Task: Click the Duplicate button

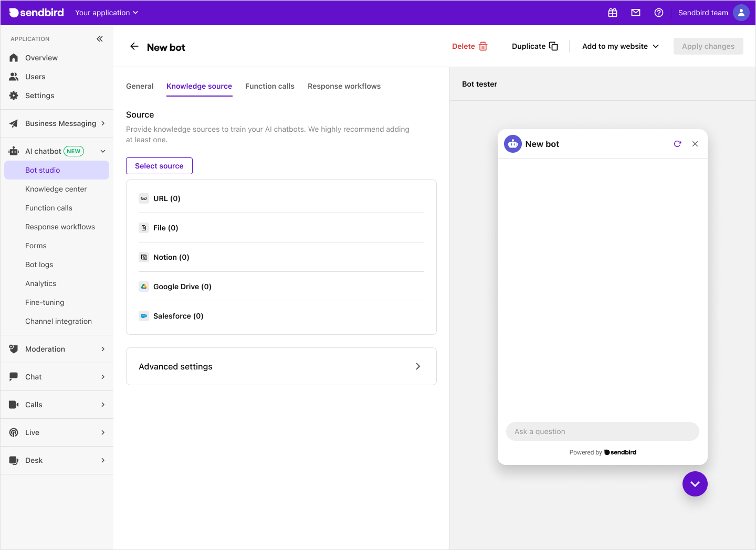Action: (x=535, y=46)
